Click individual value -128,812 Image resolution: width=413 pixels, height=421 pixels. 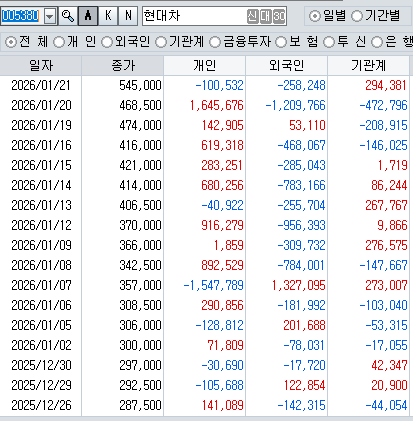[219, 326]
